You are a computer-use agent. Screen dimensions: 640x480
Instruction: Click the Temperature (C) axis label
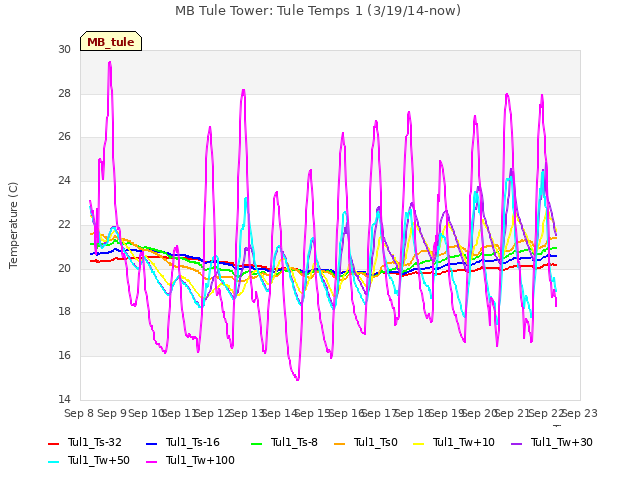click(x=13, y=225)
